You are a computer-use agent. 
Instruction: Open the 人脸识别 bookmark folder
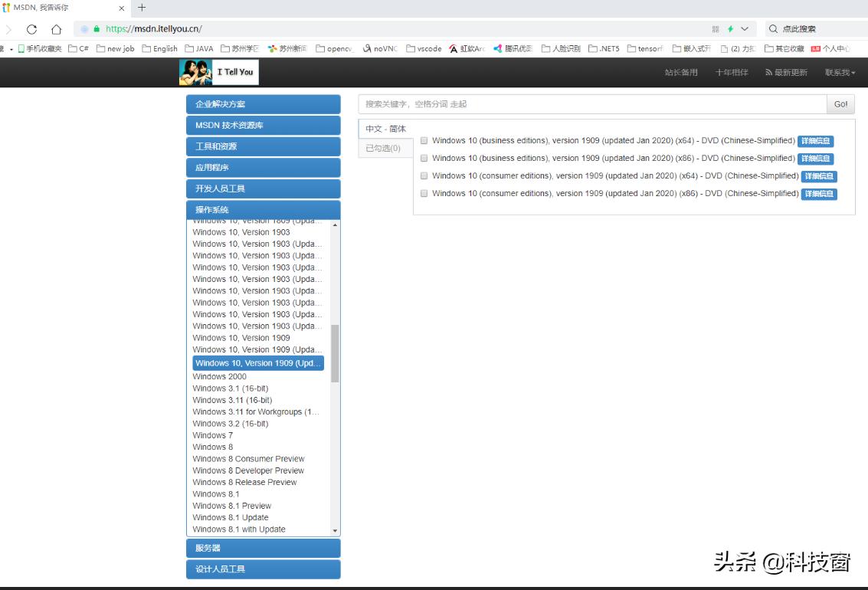(561, 49)
